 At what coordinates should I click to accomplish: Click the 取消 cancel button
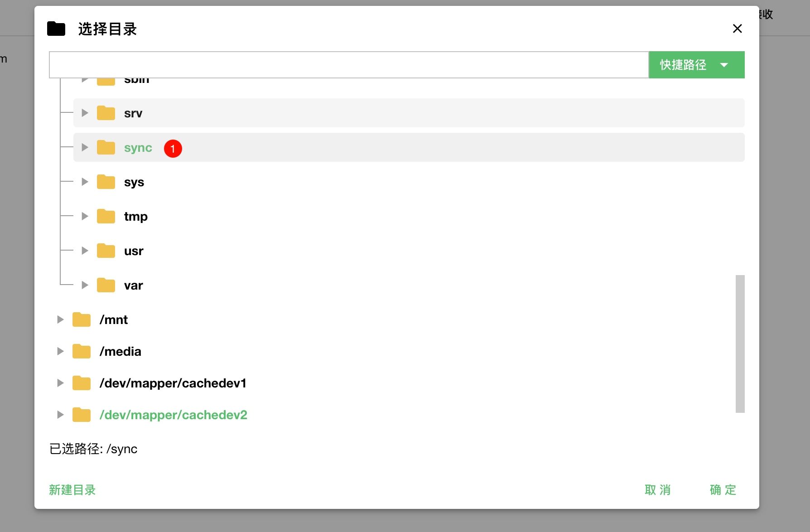(x=658, y=490)
